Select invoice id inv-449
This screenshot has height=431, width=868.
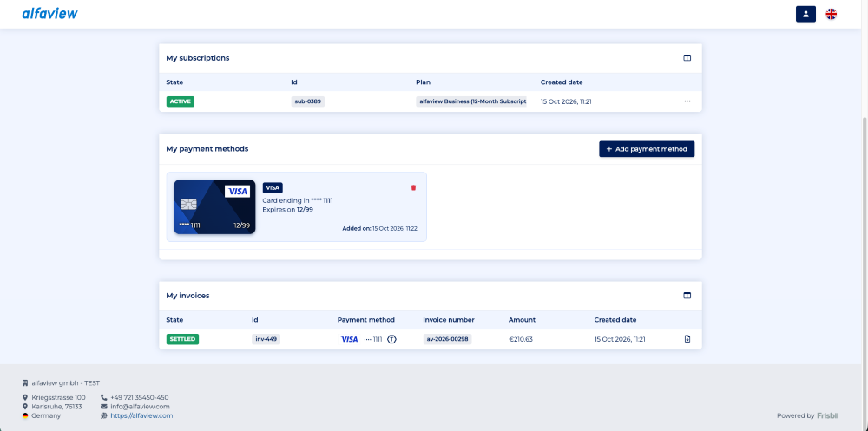[x=266, y=339]
